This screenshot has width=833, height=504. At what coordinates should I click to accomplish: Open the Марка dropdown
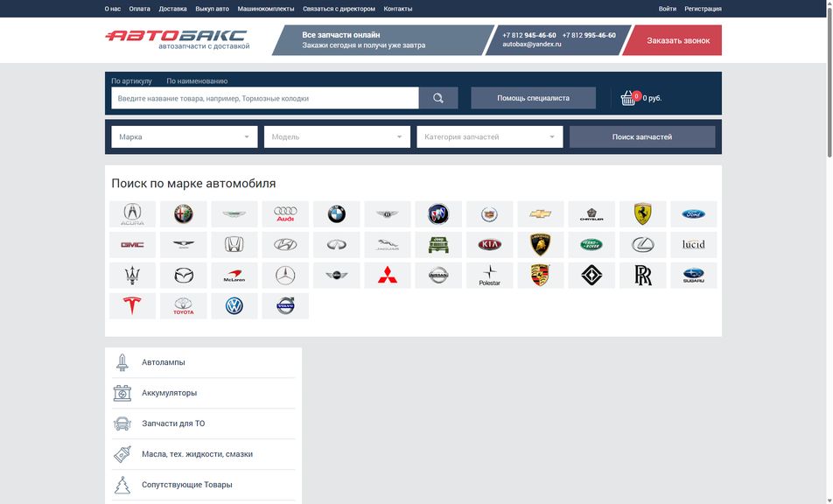(185, 137)
